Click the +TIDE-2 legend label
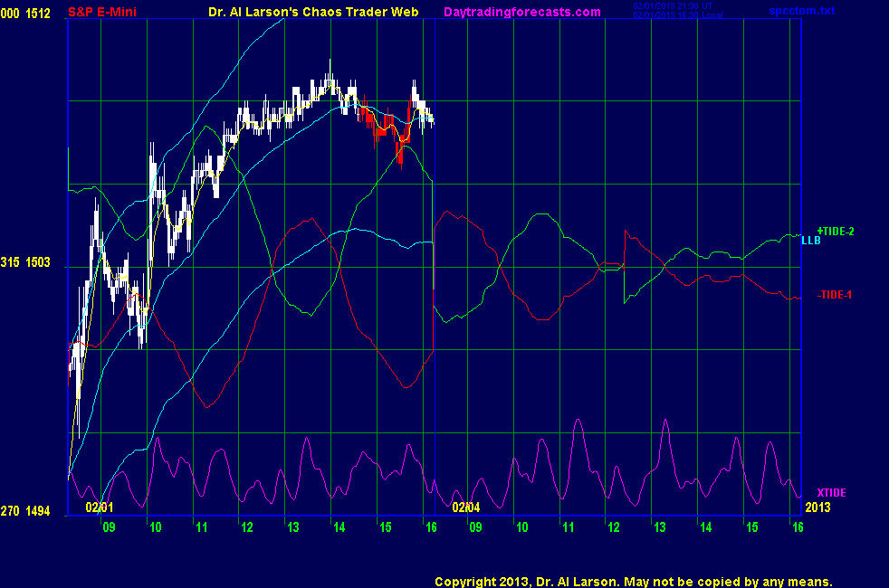Image resolution: width=889 pixels, height=588 pixels. (x=836, y=232)
